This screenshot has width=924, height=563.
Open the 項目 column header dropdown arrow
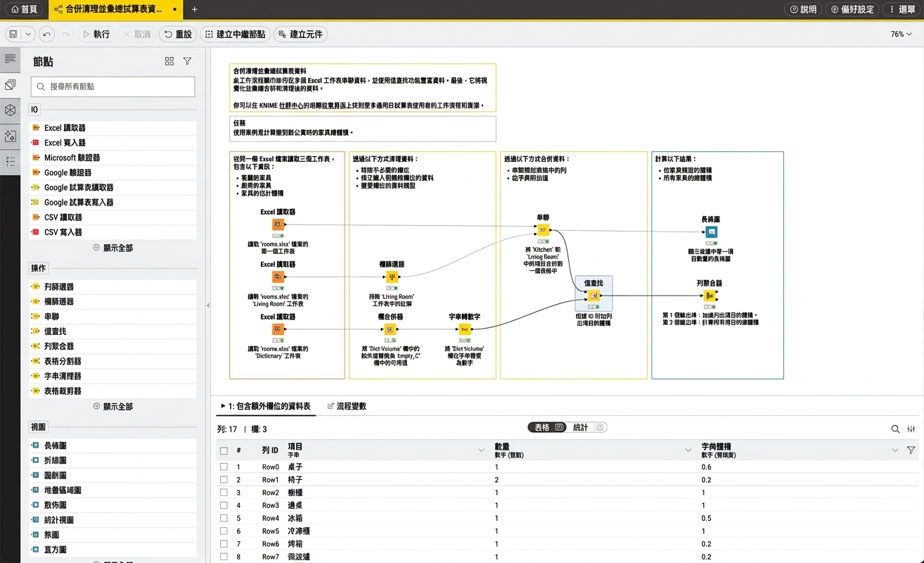coord(482,450)
